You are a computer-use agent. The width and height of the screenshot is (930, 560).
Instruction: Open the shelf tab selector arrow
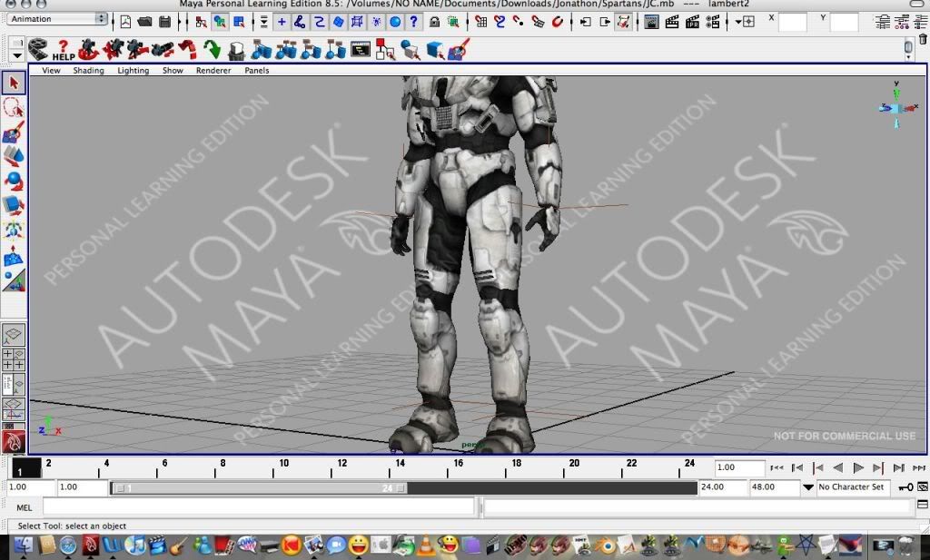[16, 55]
